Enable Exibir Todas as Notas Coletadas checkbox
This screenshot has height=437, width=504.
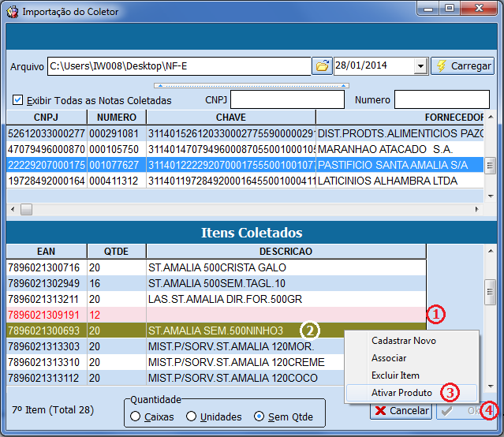pyautogui.click(x=18, y=100)
